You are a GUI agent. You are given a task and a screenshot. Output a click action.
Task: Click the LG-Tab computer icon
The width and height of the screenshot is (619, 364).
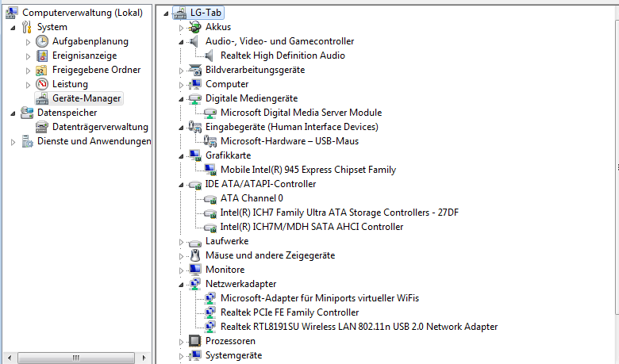point(180,13)
